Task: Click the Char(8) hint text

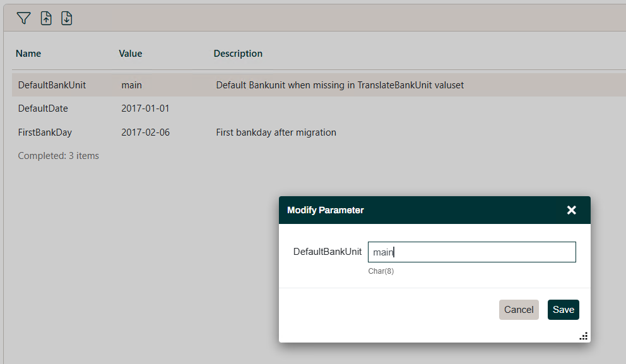Action: [x=381, y=271]
